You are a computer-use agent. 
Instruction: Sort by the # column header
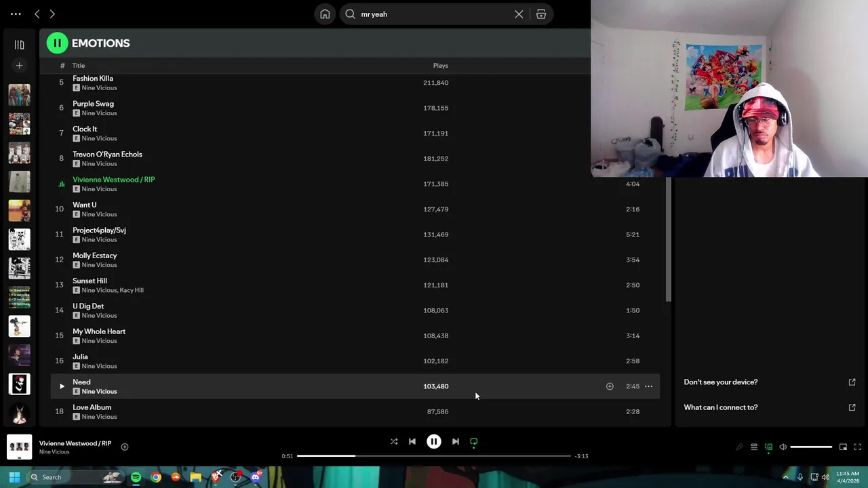pos(62,66)
